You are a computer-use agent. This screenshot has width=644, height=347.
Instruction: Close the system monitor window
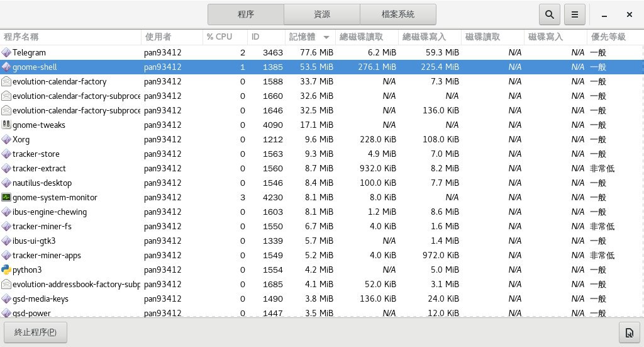pos(629,14)
